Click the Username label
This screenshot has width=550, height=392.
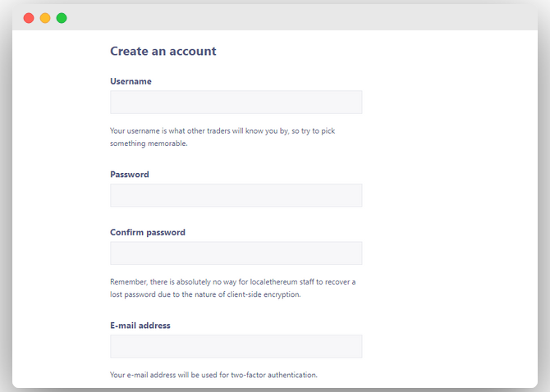pyautogui.click(x=131, y=81)
